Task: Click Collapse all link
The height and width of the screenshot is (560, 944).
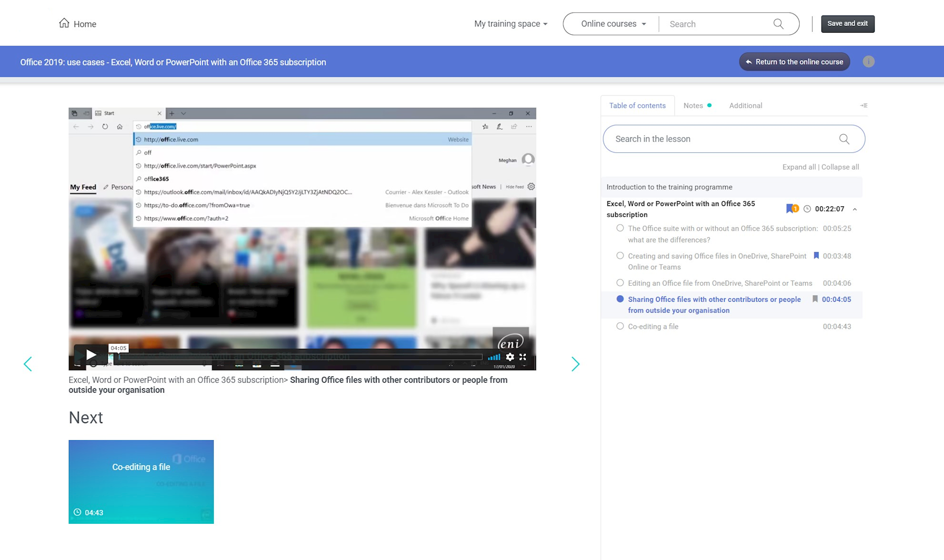Action: (840, 167)
